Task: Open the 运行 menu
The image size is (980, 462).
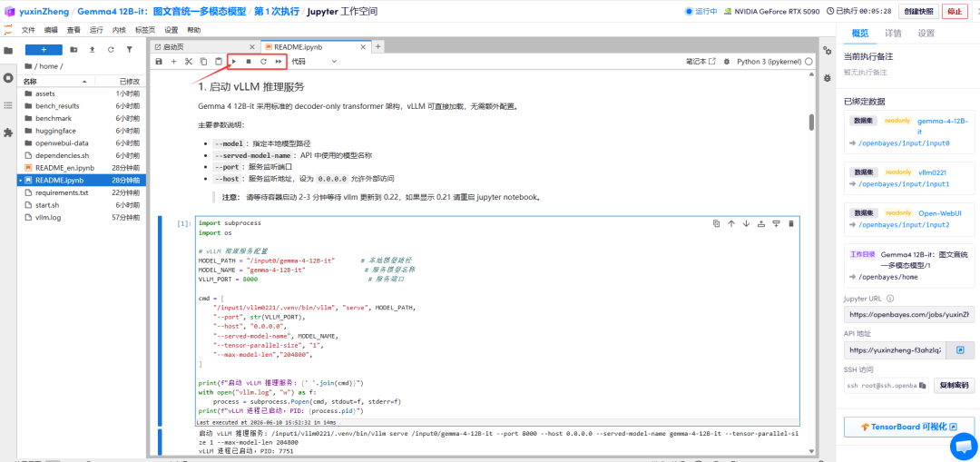Action: click(x=96, y=29)
